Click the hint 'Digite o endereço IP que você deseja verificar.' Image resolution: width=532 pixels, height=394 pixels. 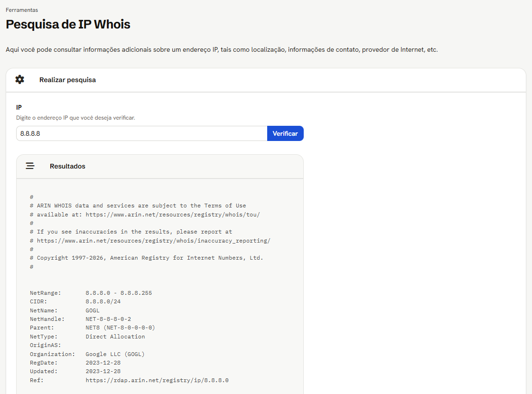[75, 118]
